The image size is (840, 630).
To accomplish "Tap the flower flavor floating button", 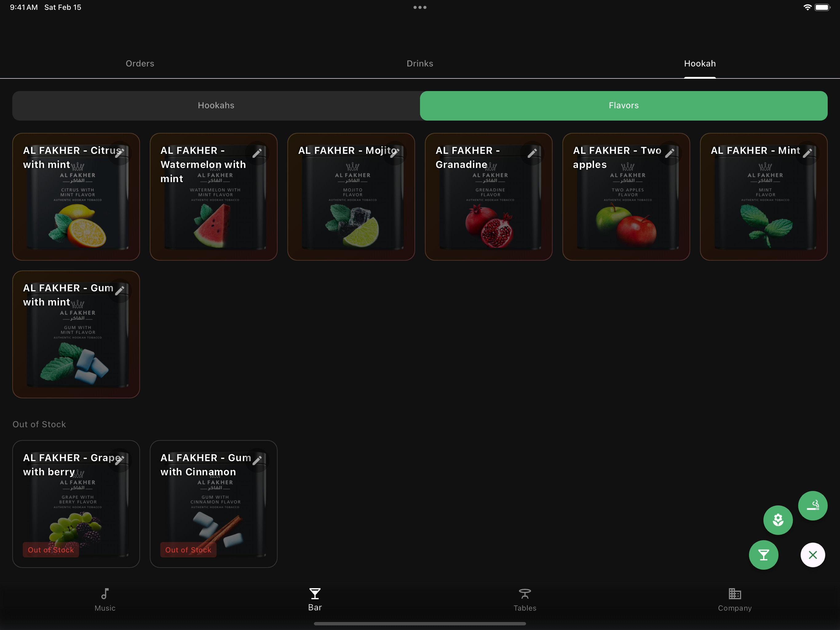I will tap(778, 520).
